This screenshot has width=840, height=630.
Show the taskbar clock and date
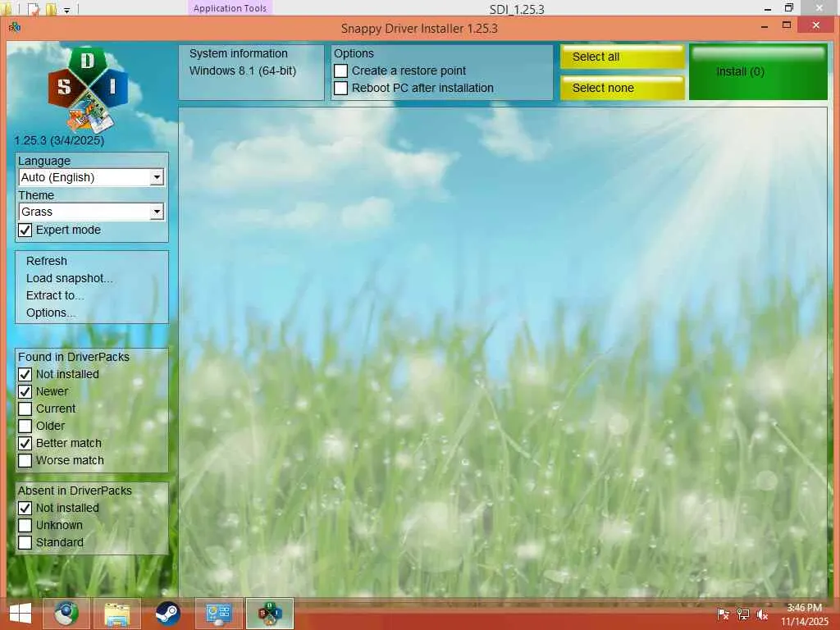[804, 614]
